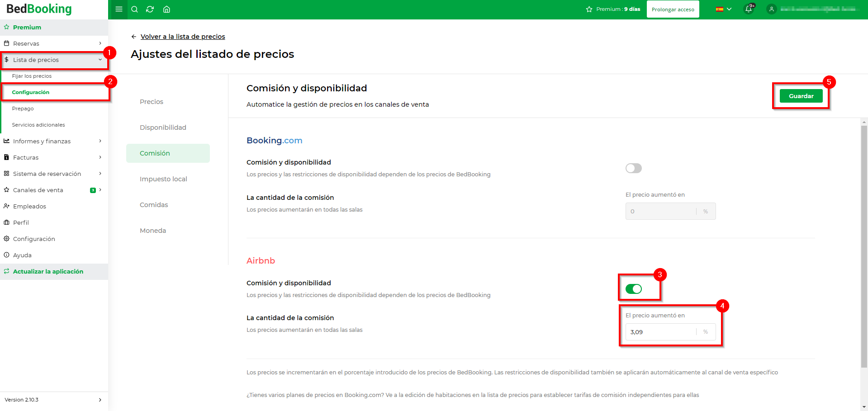Viewport: 868px width, 411px height.
Task: Click the scrollbar down arrow
Action: [864, 407]
